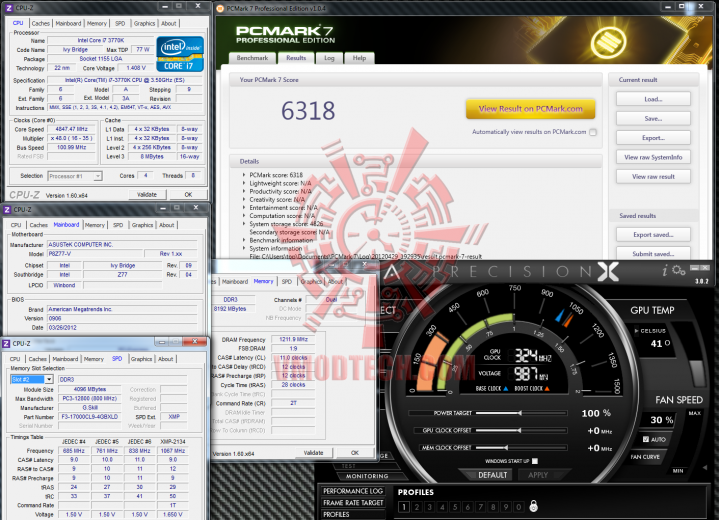Open Performance Log panel

click(x=352, y=491)
